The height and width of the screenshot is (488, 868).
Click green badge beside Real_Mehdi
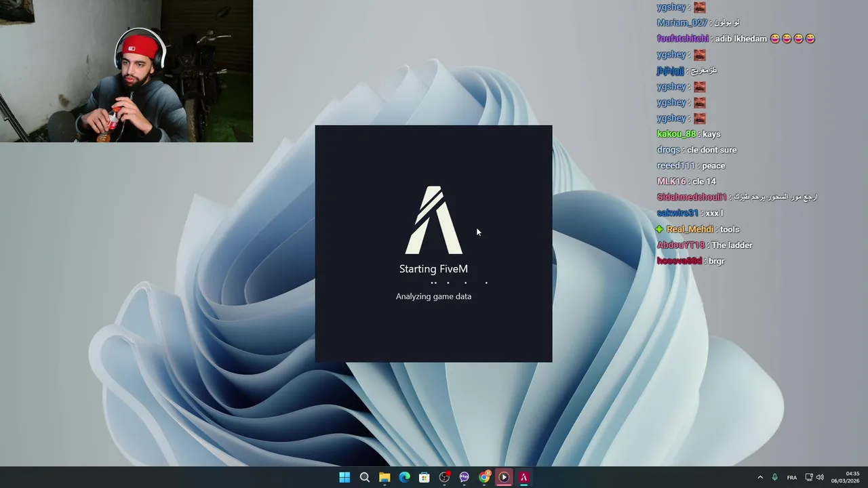coord(660,229)
